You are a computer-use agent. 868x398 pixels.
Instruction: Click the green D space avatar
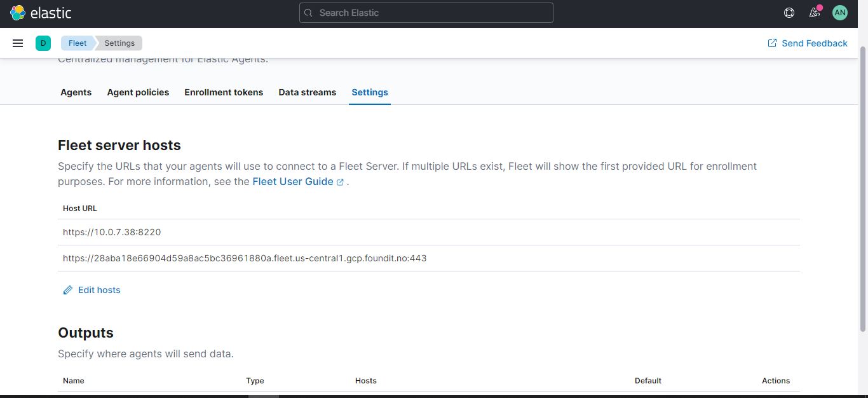tap(43, 43)
